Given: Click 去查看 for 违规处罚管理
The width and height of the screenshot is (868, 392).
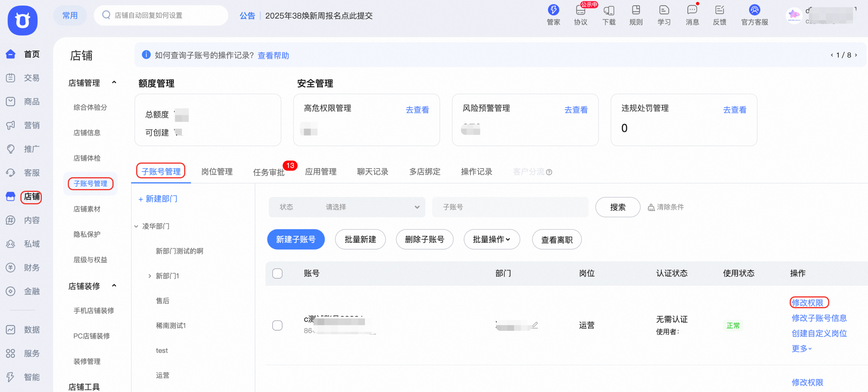Looking at the screenshot, I should click(x=734, y=109).
